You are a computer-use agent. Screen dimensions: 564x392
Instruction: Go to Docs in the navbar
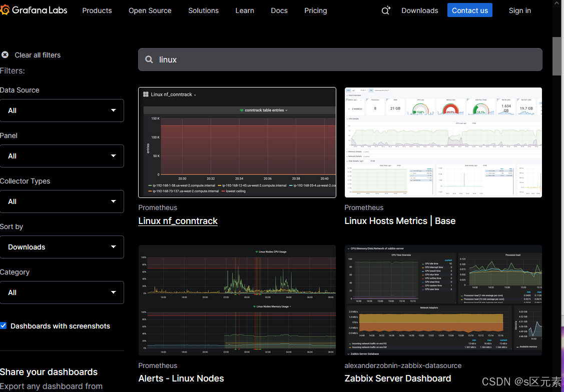tap(279, 11)
